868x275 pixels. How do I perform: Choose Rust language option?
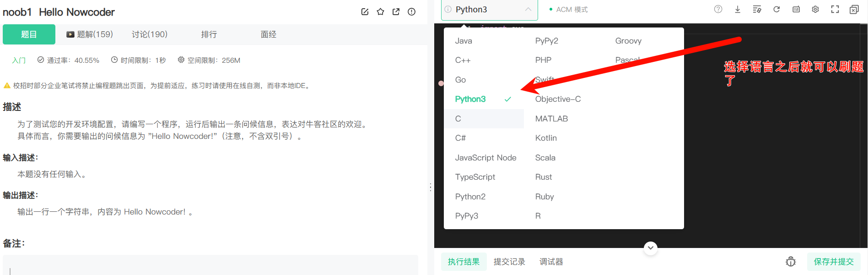pyautogui.click(x=544, y=177)
